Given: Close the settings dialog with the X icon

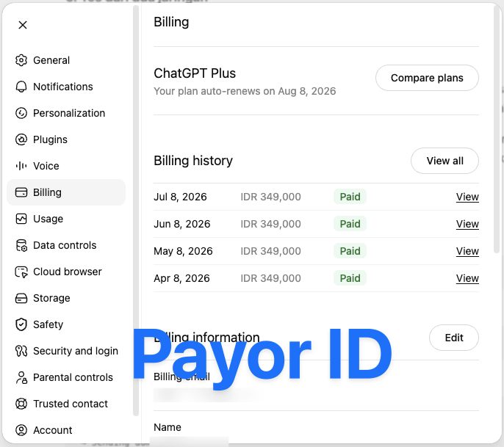Looking at the screenshot, I should [x=23, y=25].
